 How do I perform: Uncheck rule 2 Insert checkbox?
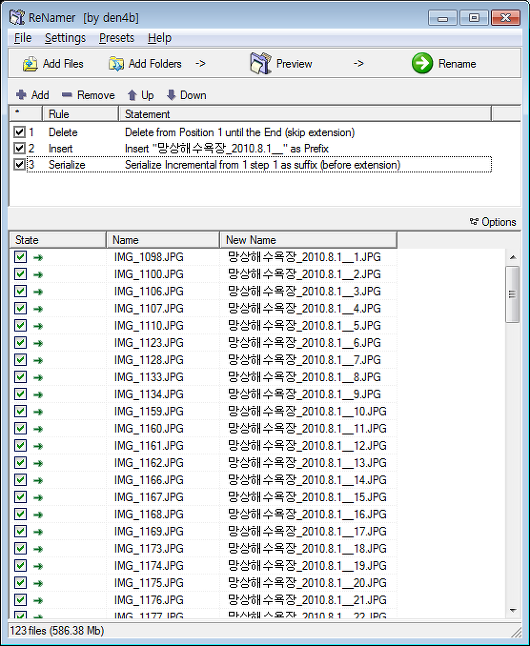click(x=19, y=148)
